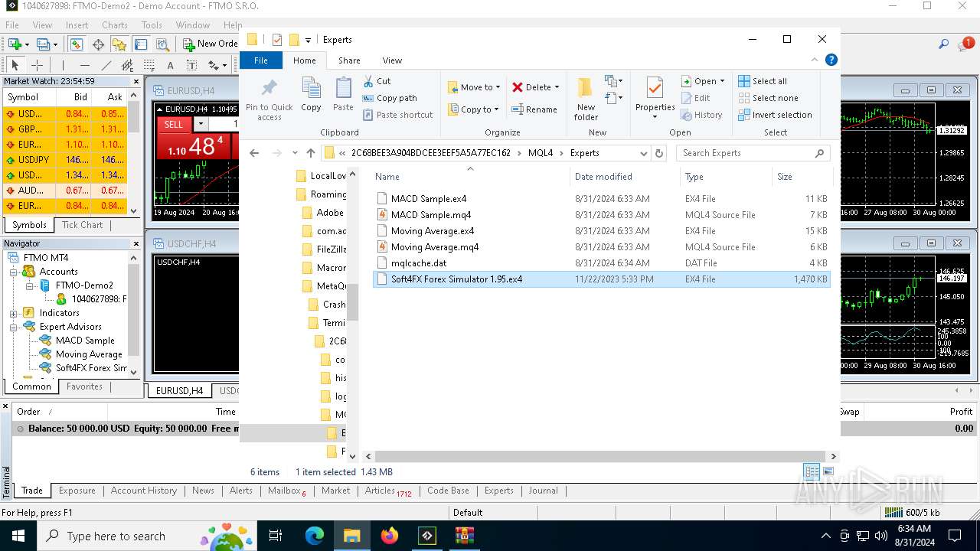Viewport: 980px width, 551px height.
Task: Switch to large icons view in Explorer
Action: [828, 471]
